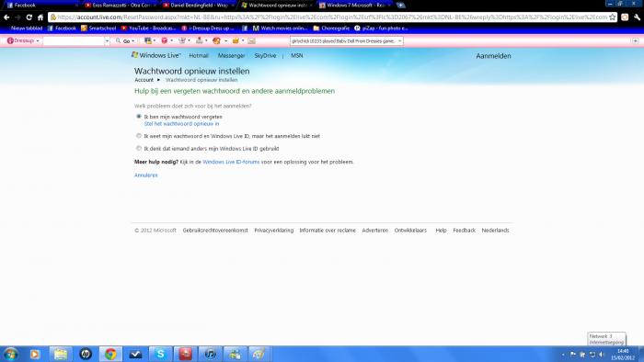Reload the page with the refresh icon

tap(29, 17)
